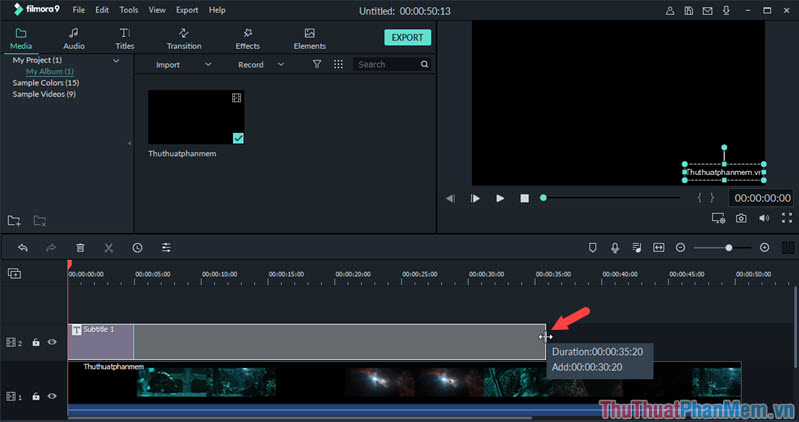Toggle the checkmark on Thuthuatphanmem clip
Screen dimensions: 799x422
pos(238,138)
